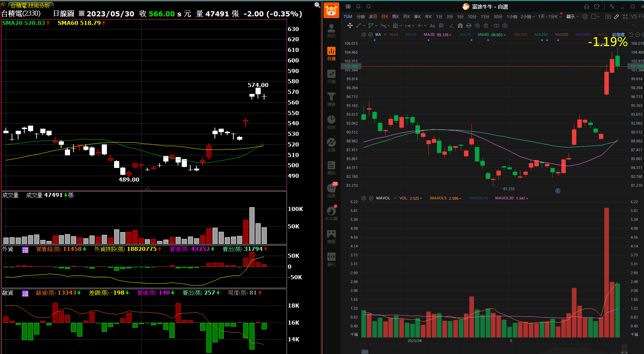644x354 pixels.
Task: Open the 行情 market sidebar icon
Action: pyautogui.click(x=331, y=76)
